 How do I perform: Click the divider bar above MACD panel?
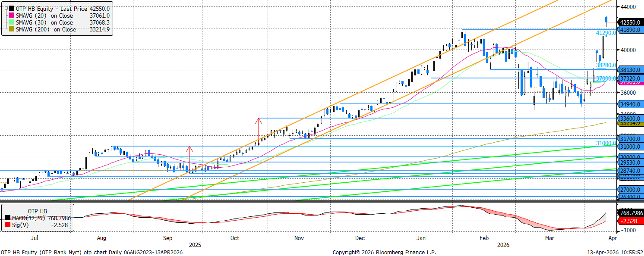point(322,201)
